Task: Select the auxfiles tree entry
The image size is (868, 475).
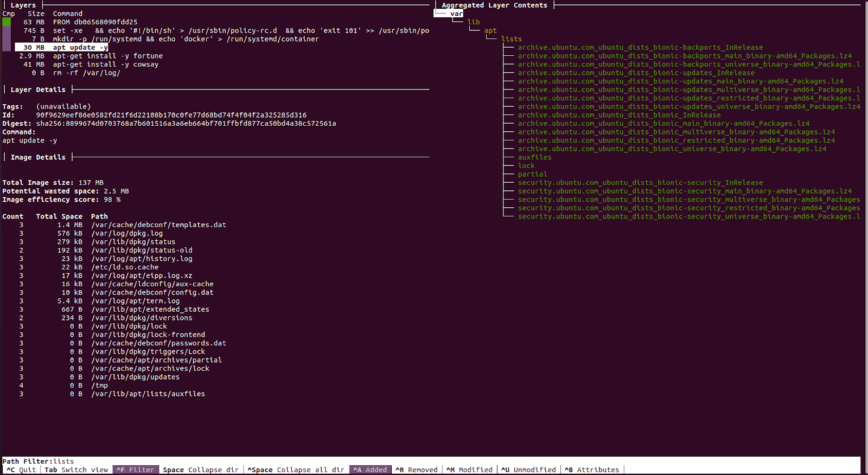Action: pyautogui.click(x=534, y=157)
